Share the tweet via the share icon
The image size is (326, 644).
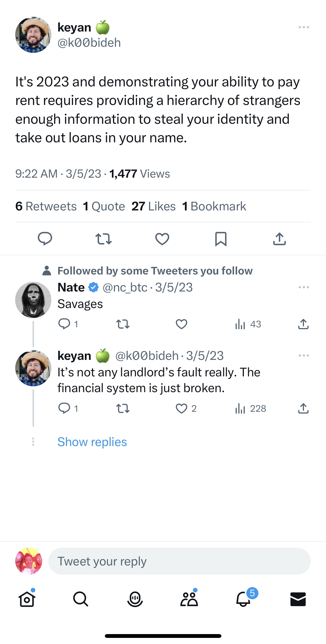click(279, 238)
